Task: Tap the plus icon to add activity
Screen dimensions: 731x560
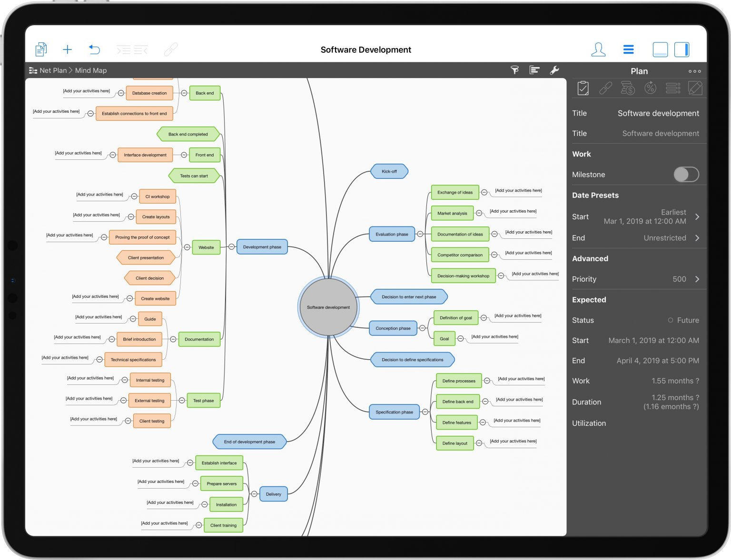Action: pos(67,49)
